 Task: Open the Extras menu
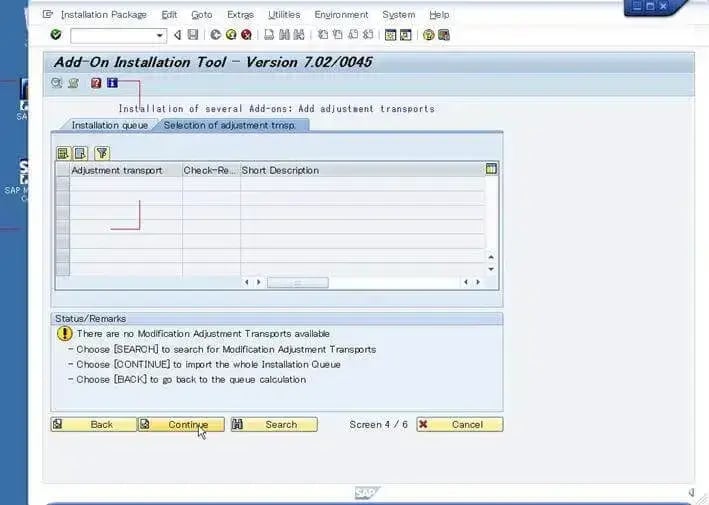[240, 15]
